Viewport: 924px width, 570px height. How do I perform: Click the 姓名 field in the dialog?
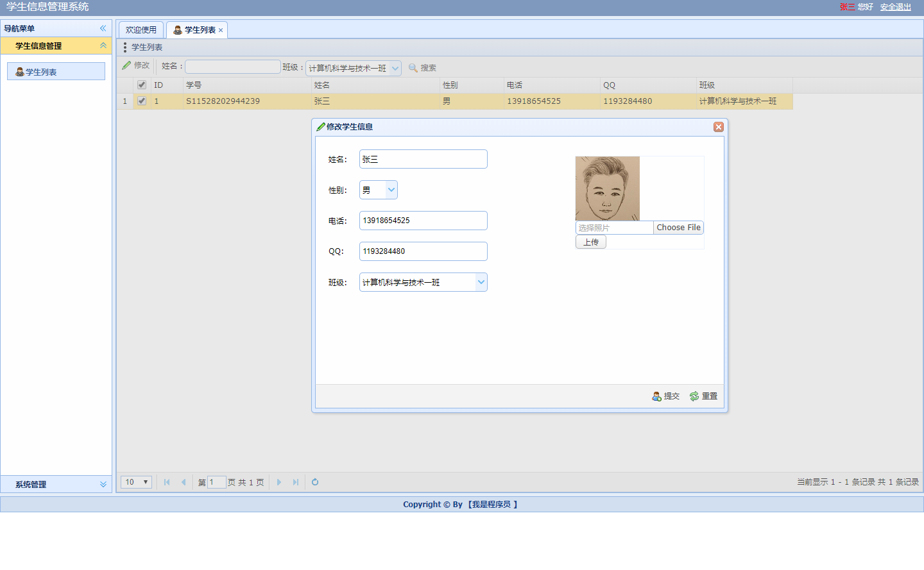(x=424, y=159)
